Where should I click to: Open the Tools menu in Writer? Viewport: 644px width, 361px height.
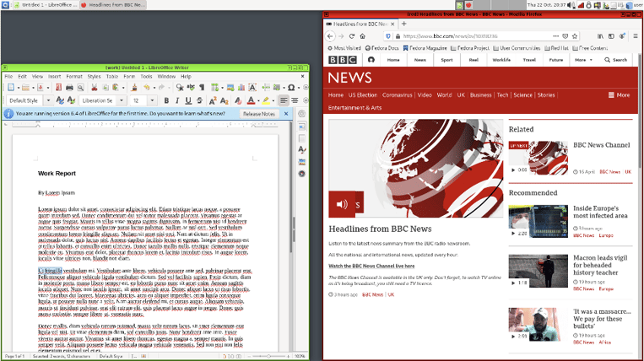[x=146, y=76]
